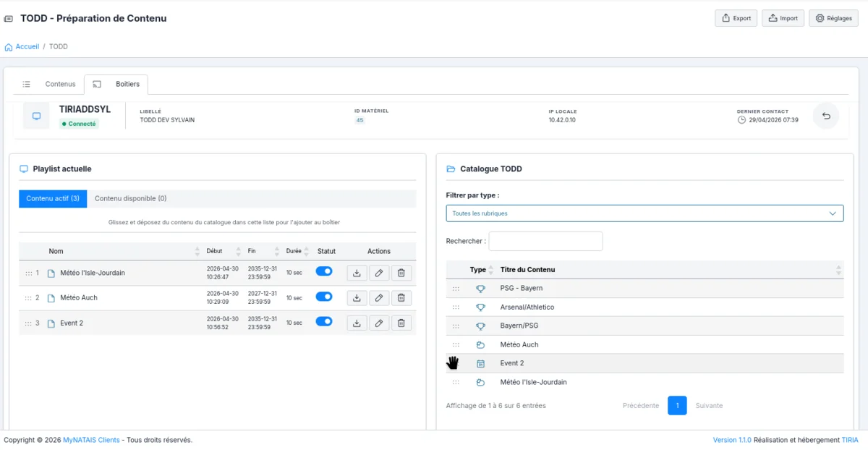This screenshot has height=450, width=868.
Task: Disable the Event 2 status switch
Action: tap(324, 321)
